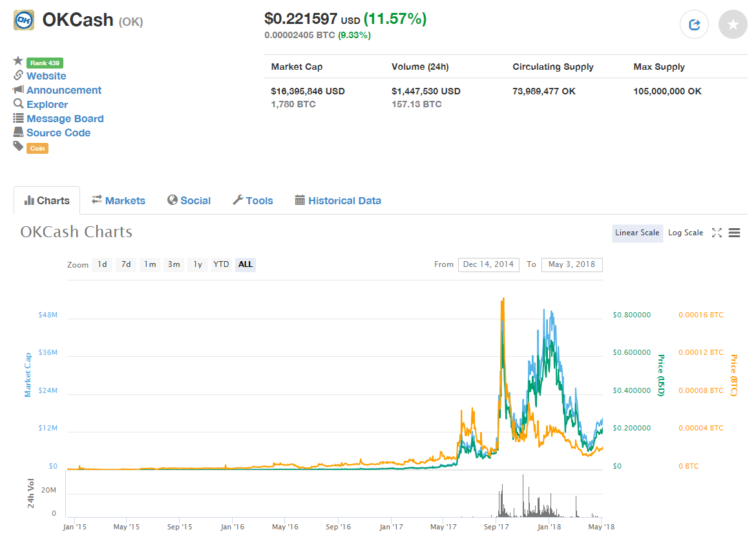Viewport: 756px width, 541px height.
Task: Click the To date field May 3, 2018
Action: click(x=572, y=265)
